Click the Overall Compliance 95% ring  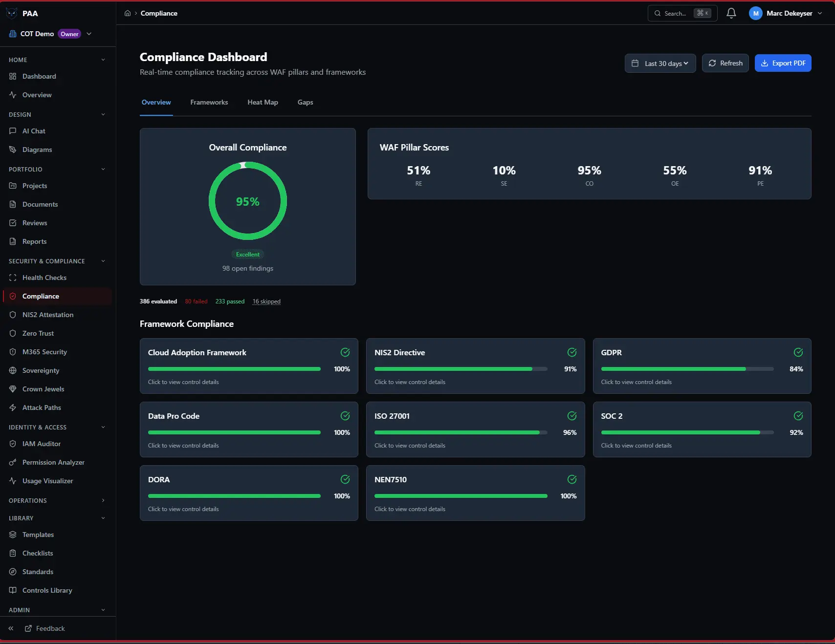click(248, 201)
